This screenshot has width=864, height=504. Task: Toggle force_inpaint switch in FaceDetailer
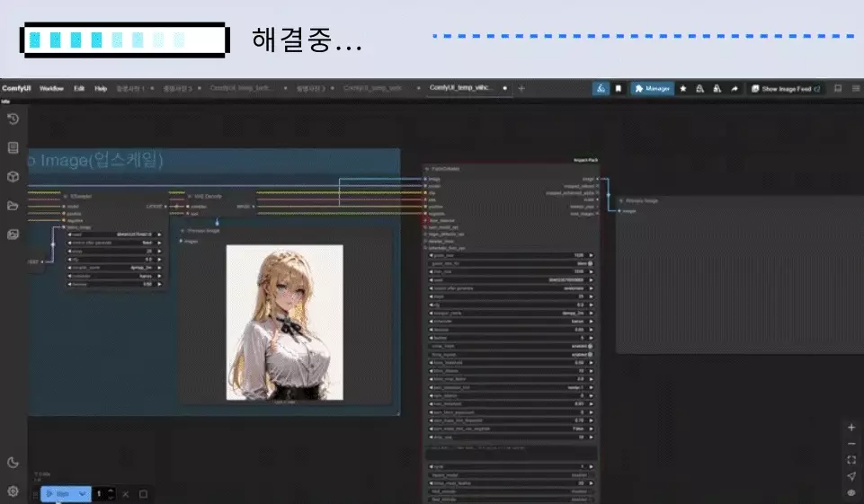pyautogui.click(x=590, y=354)
